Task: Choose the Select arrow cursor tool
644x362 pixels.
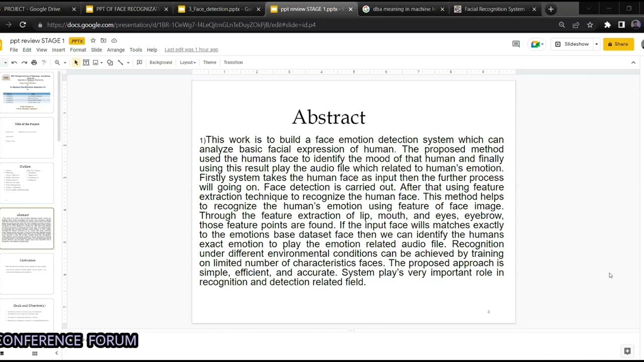Action: pyautogui.click(x=76, y=62)
